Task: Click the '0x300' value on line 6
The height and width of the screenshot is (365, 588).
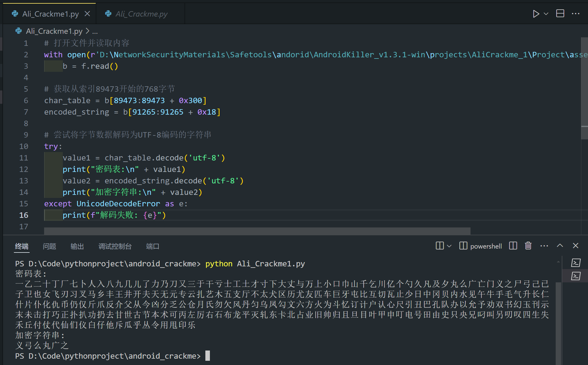Action: click(x=190, y=100)
